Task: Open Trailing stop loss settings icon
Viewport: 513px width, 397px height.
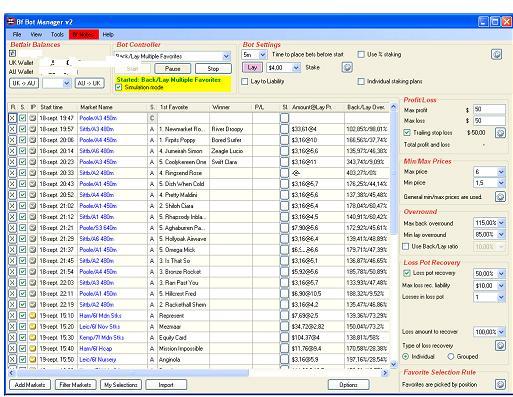Action: click(x=500, y=133)
